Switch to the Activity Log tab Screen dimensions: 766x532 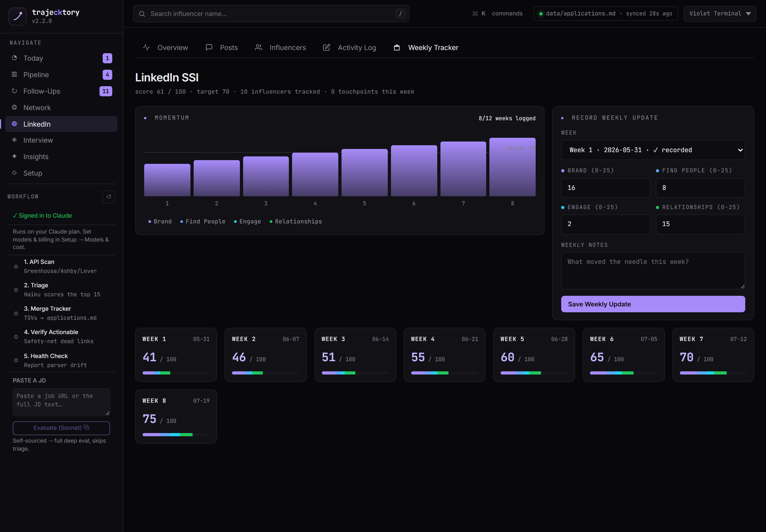[x=350, y=48]
